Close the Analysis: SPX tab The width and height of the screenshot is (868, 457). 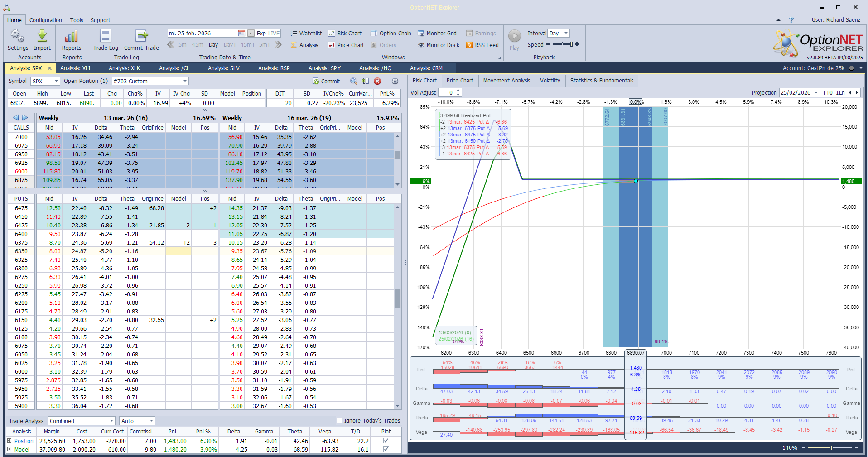50,68
